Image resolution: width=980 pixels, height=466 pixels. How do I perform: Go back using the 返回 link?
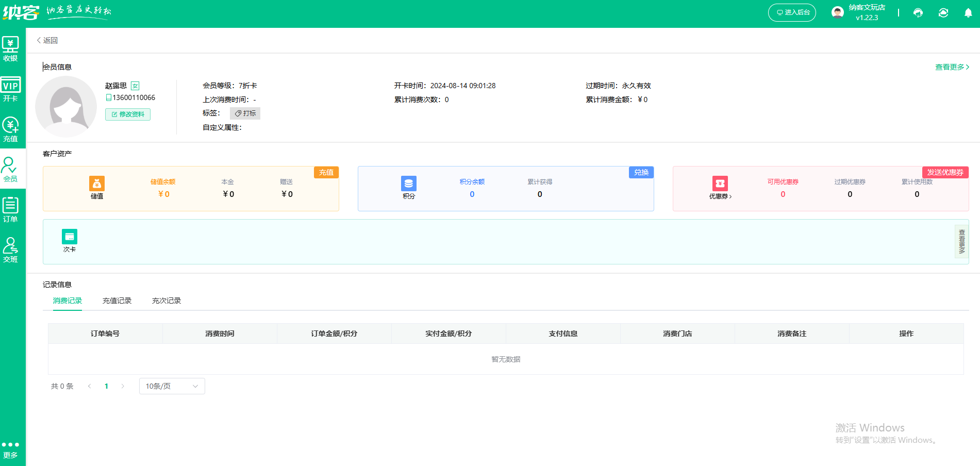(47, 40)
